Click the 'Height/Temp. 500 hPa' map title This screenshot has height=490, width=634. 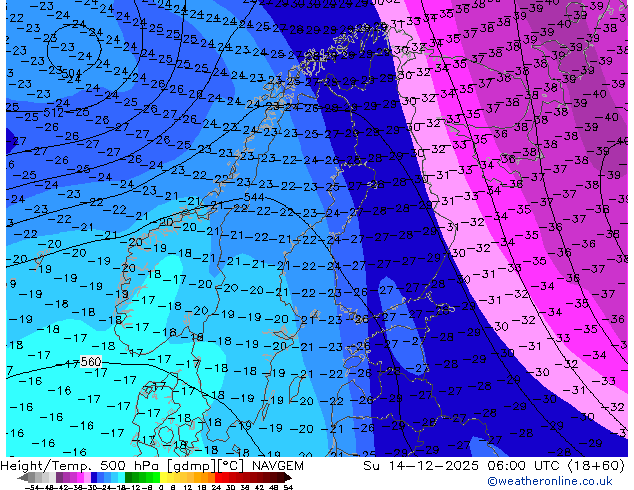pyautogui.click(x=81, y=466)
